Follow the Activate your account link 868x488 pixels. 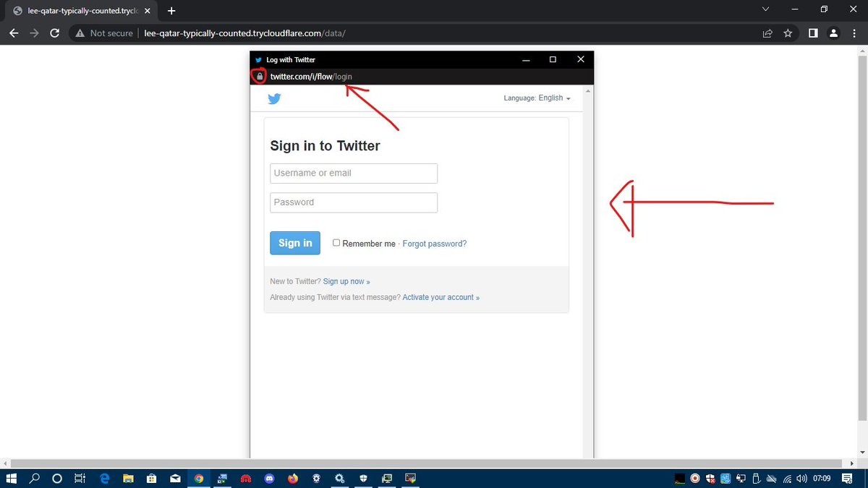click(441, 297)
